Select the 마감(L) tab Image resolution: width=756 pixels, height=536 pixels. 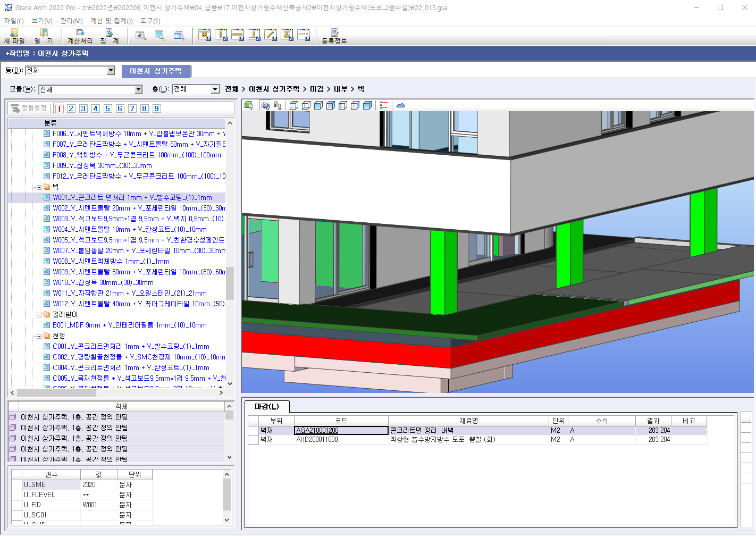(267, 406)
